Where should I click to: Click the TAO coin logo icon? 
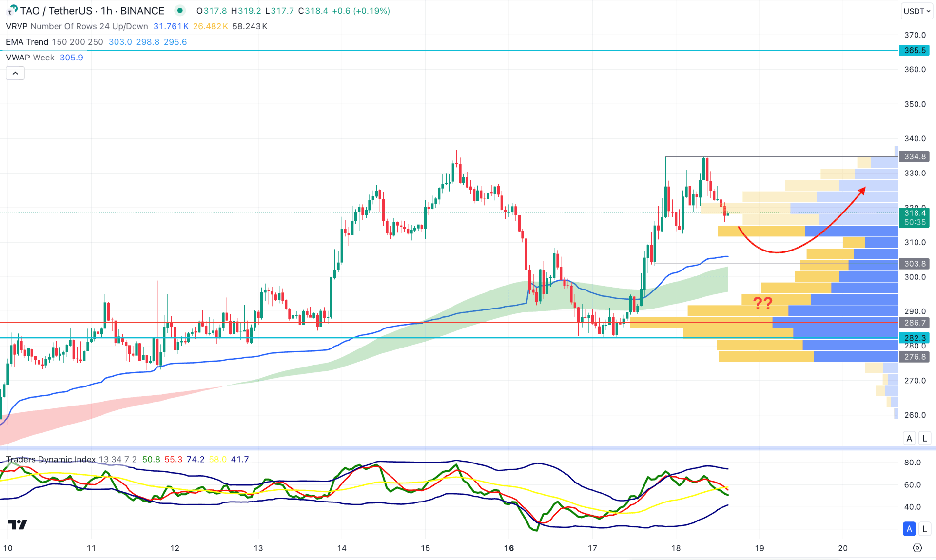[12, 10]
